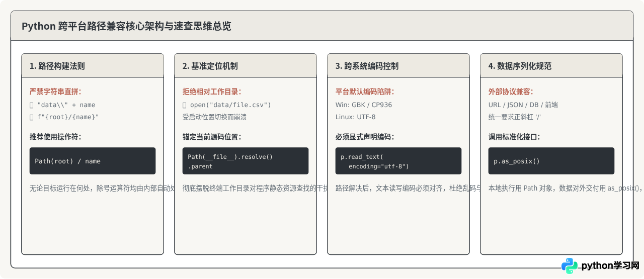Click the code line "Path(__file__).resolve()"
The image size is (644, 279).
click(x=230, y=157)
